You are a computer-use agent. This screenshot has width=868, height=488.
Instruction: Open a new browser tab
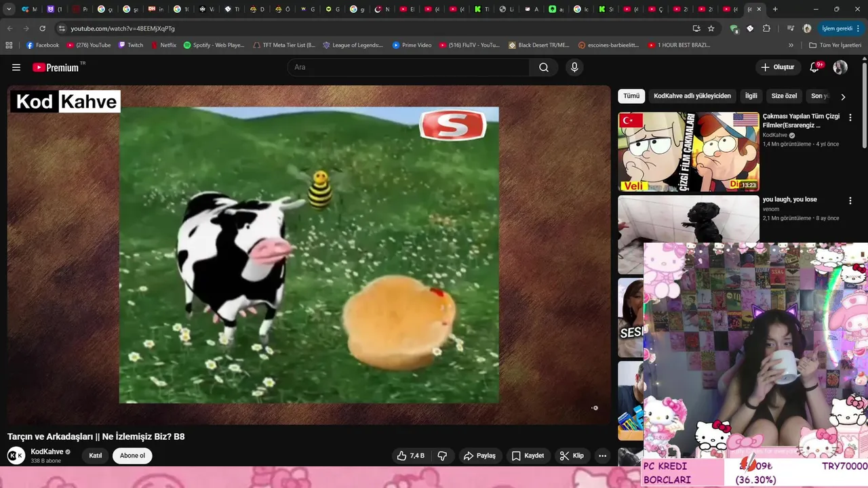click(x=775, y=9)
